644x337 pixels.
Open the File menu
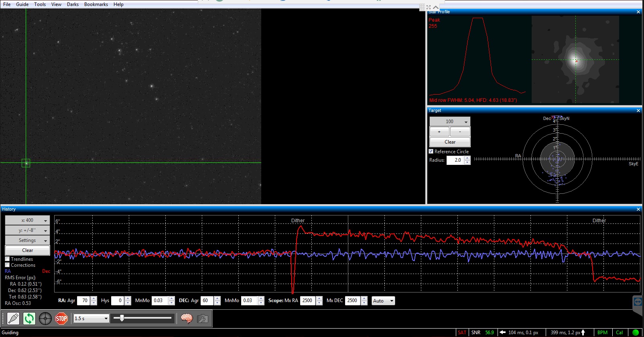7,4
